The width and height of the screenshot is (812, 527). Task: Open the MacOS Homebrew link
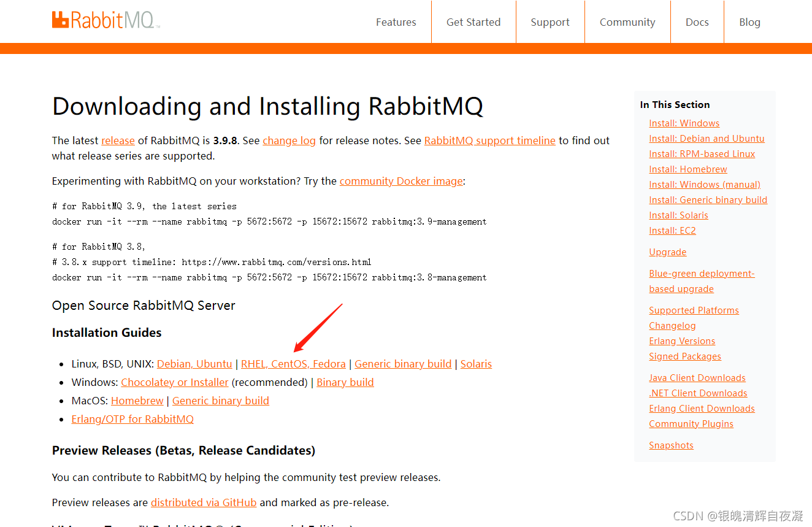pos(137,401)
